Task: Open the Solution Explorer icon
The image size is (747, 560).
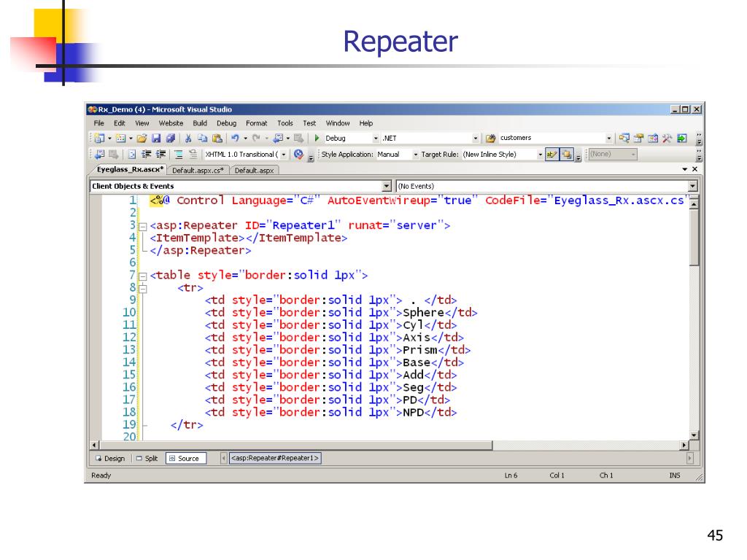Action: [x=624, y=138]
